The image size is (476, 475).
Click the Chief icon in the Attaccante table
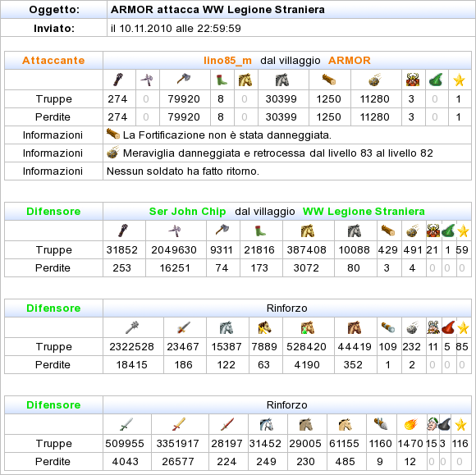click(413, 80)
